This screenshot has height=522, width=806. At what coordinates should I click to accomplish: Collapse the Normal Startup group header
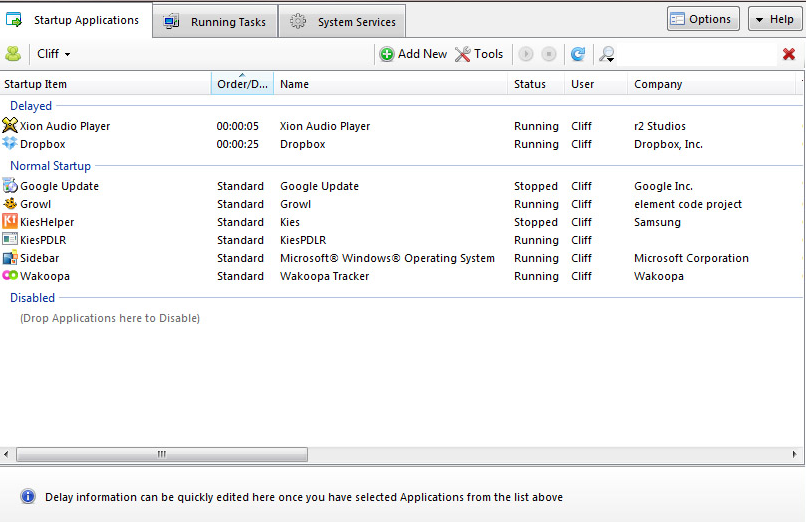pos(50,166)
